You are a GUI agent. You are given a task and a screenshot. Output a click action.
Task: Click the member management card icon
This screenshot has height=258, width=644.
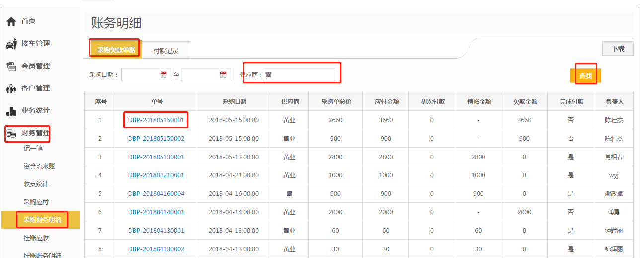point(11,66)
